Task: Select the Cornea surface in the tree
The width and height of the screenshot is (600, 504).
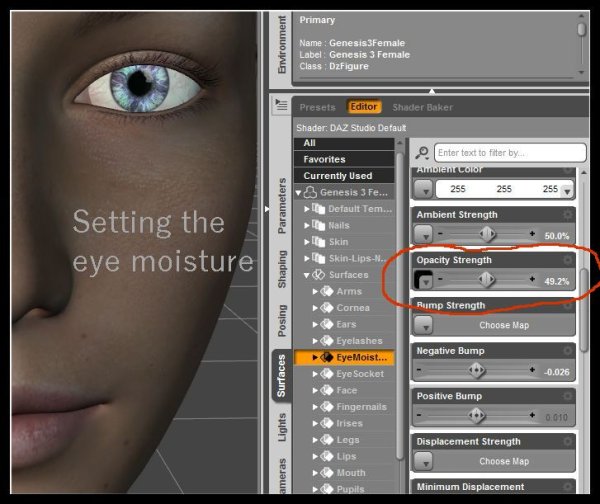Action: pos(354,307)
